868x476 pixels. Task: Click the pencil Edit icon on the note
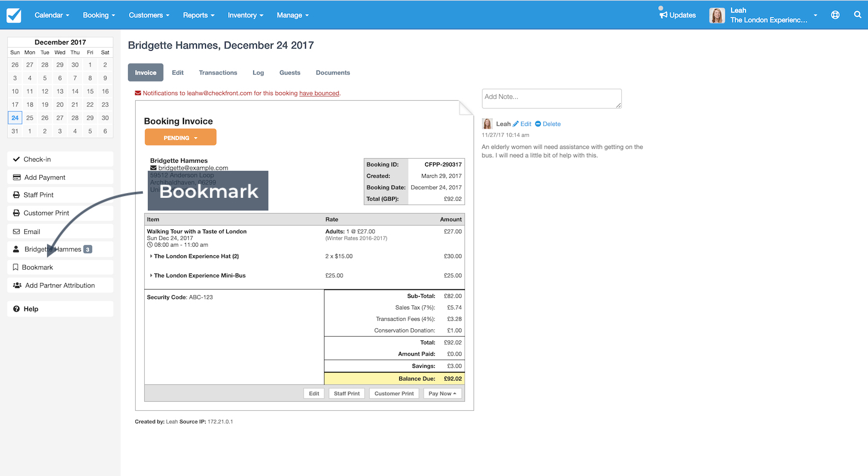tap(516, 124)
